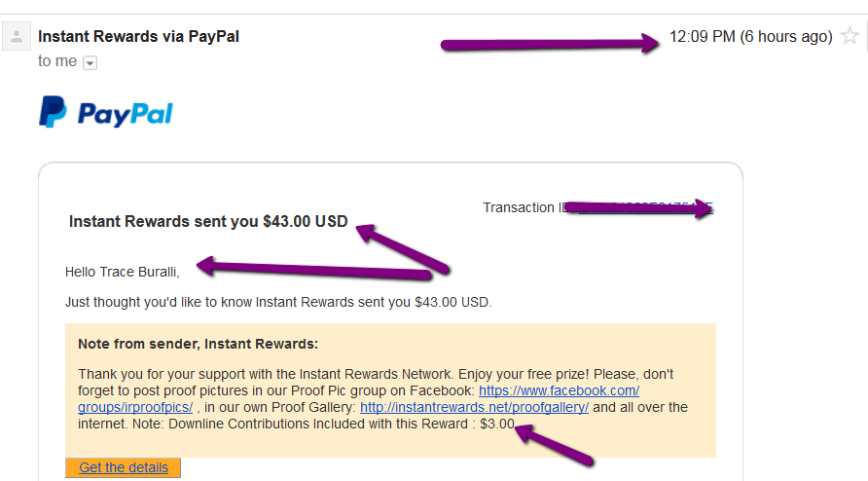The image size is (868, 481).
Task: Click the $3.00 downline contribution amount
Action: pyautogui.click(x=497, y=424)
